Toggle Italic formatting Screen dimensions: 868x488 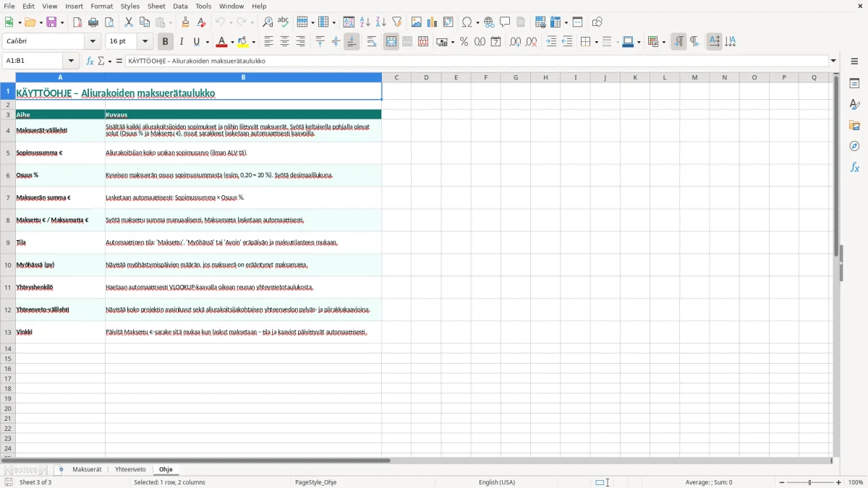click(x=181, y=42)
